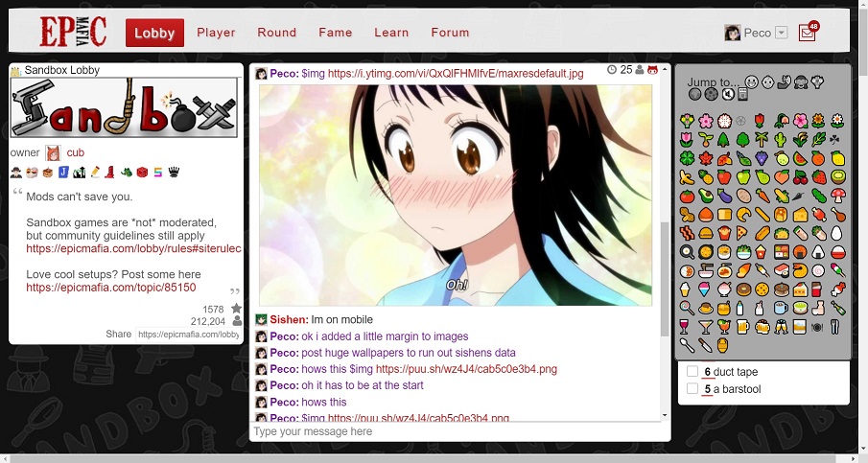
Task: Choose the palm tree emoji
Action: pyautogui.click(x=762, y=139)
